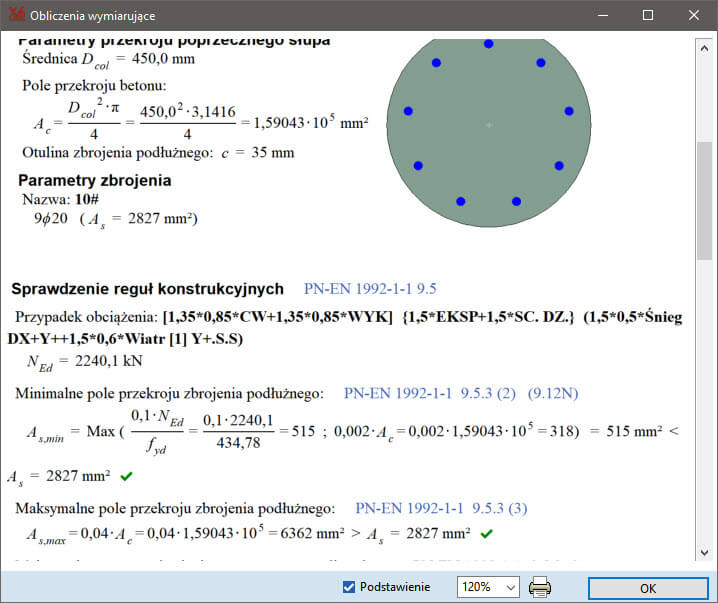Screen dimensions: 718x603
Task: Click the topmost blue rebar dot in the cross-section
Action: [x=488, y=44]
